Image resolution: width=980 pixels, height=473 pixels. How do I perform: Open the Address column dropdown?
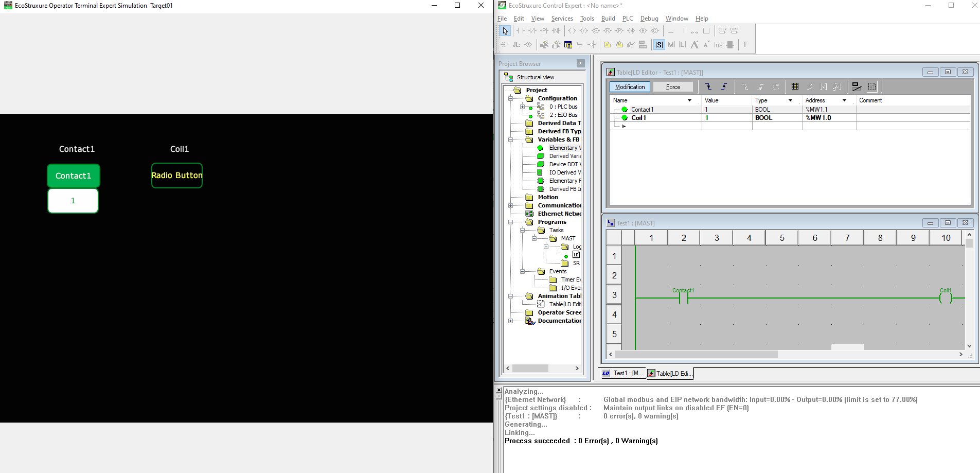click(x=844, y=100)
